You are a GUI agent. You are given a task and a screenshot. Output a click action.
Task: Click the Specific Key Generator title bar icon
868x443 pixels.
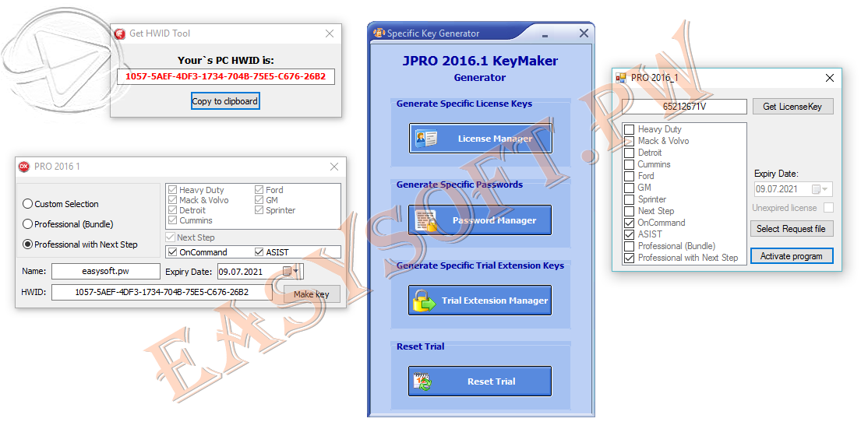pyautogui.click(x=379, y=33)
